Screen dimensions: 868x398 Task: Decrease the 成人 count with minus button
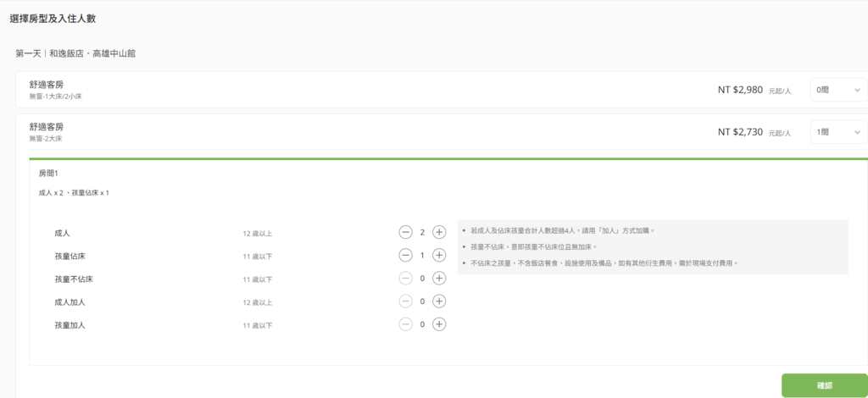[x=405, y=232]
